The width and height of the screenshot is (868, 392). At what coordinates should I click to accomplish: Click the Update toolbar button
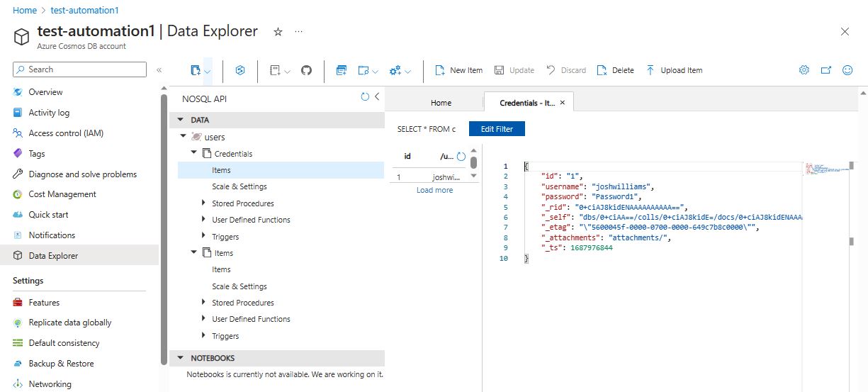click(514, 70)
